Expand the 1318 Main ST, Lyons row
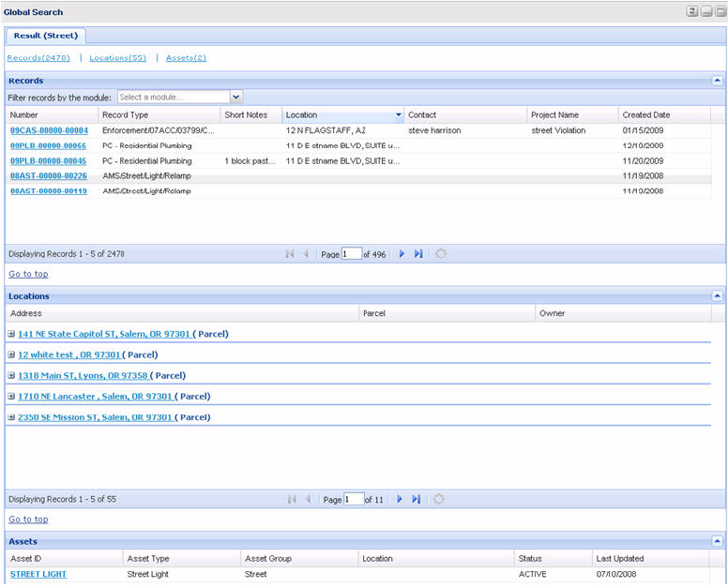 click(x=11, y=376)
